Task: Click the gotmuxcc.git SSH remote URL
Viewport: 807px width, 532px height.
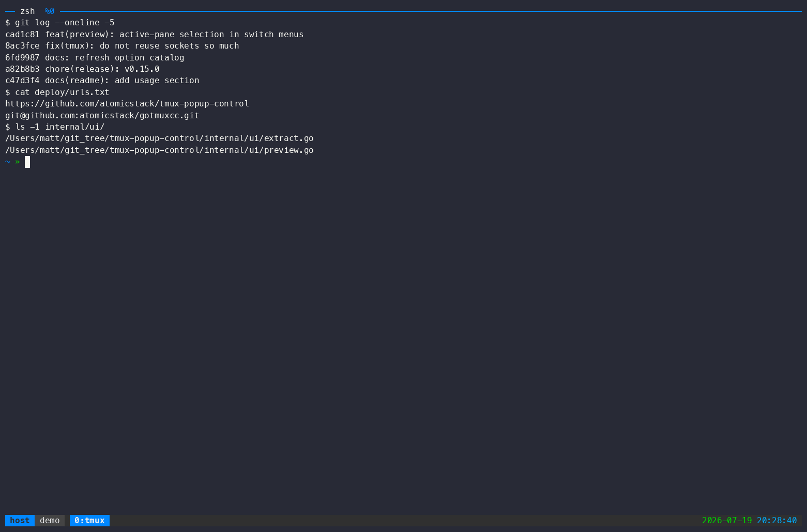Action: point(102,116)
